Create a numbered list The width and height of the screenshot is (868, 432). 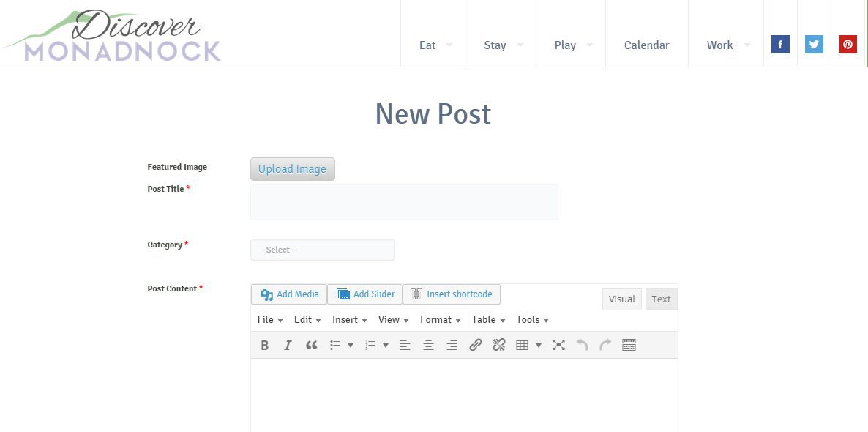pos(370,345)
